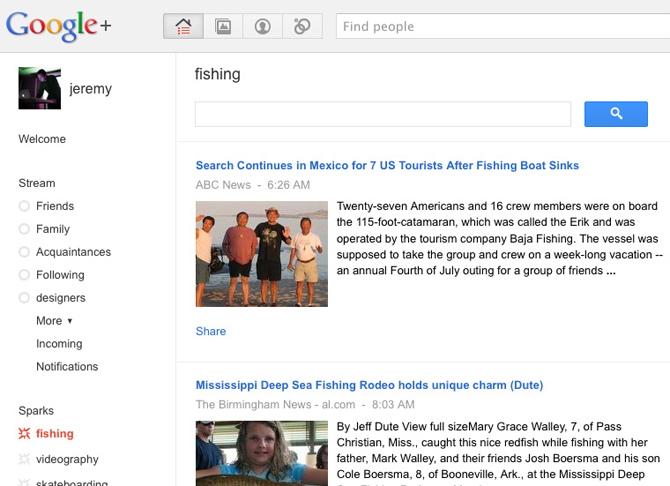
Task: Open jeremy's profile picture
Action: (40, 88)
